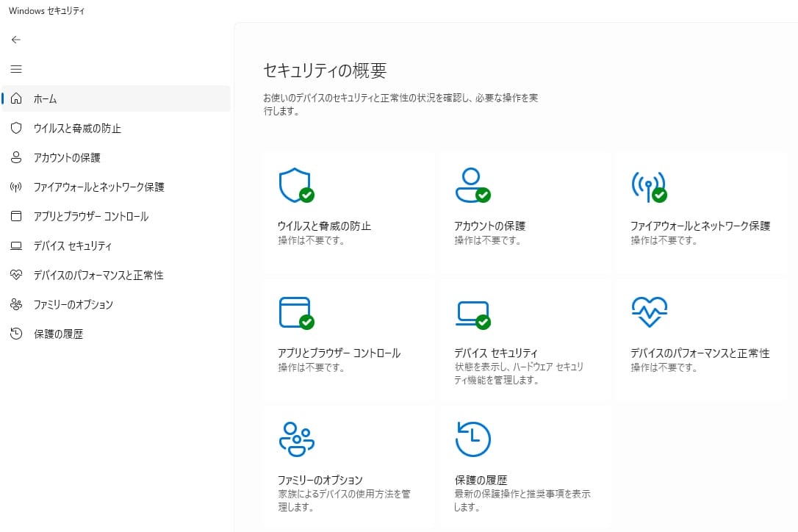Open the large laptop icon for デバイス セキュリティ
The width and height of the screenshot is (798, 532).
point(472,314)
